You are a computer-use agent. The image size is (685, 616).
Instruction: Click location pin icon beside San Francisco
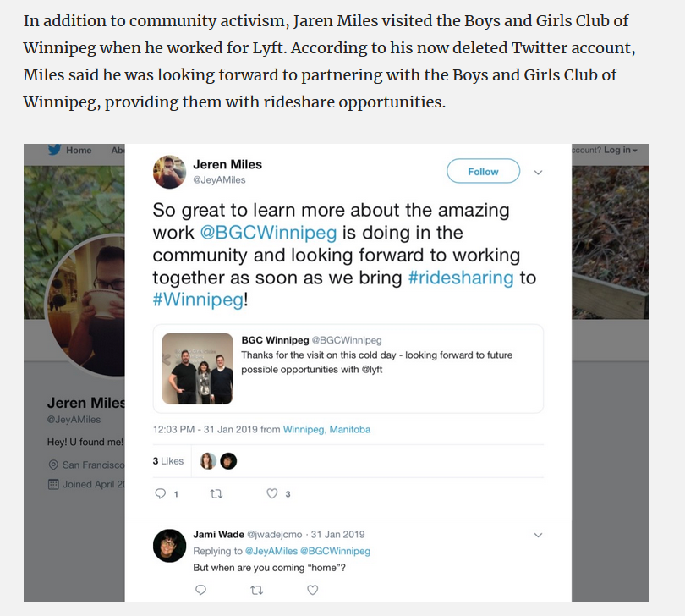click(53, 465)
